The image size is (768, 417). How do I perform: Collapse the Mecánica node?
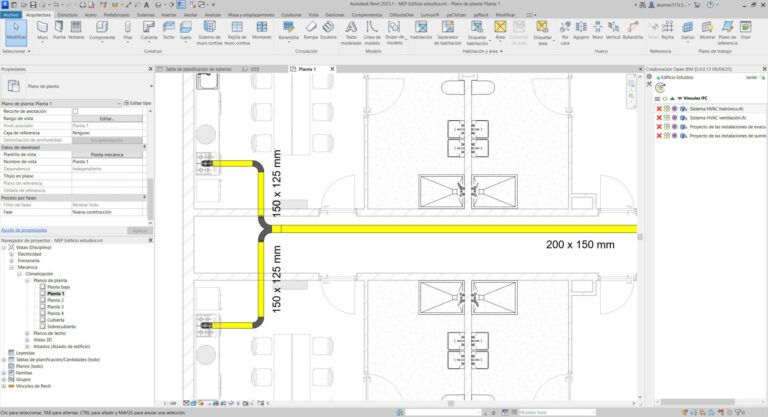tap(11, 267)
